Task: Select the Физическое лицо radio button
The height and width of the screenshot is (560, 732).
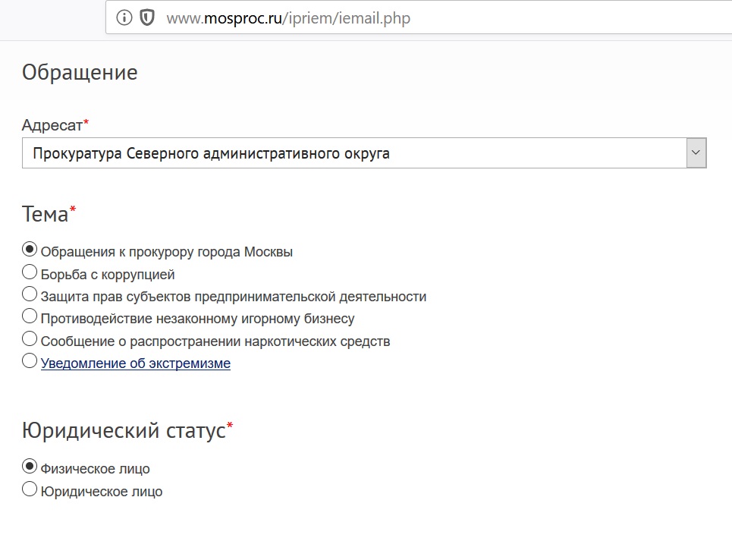Action: pos(30,466)
